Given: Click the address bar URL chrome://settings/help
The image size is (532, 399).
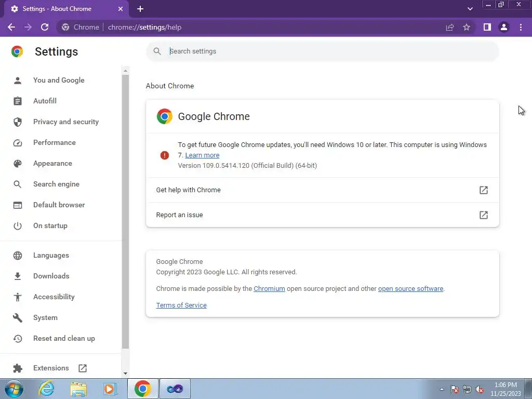Looking at the screenshot, I should (145, 27).
